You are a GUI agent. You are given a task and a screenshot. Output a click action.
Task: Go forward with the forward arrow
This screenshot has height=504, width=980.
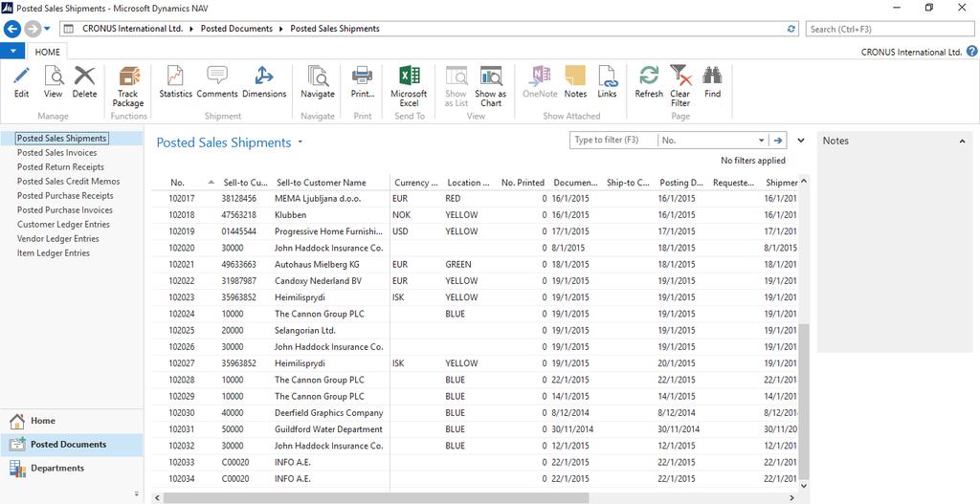32,29
